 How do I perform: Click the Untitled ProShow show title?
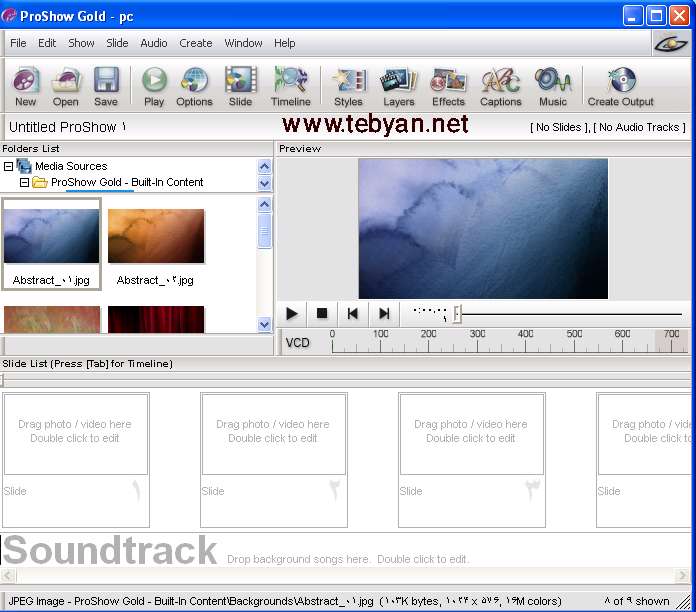coord(67,127)
